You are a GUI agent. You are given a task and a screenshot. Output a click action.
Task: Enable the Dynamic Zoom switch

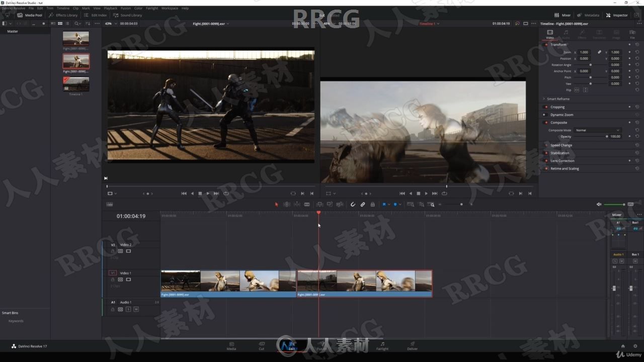tap(544, 115)
